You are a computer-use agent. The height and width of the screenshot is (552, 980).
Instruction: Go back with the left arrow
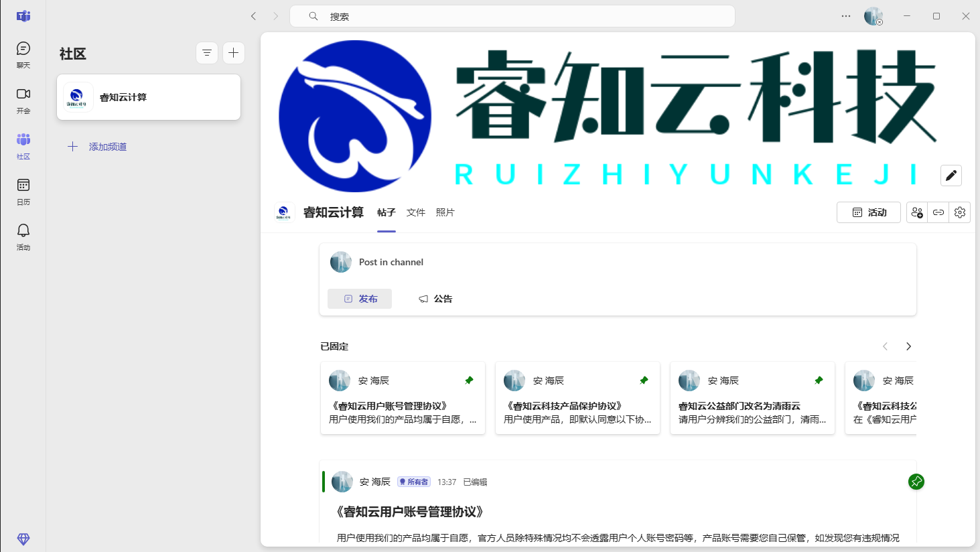click(253, 16)
